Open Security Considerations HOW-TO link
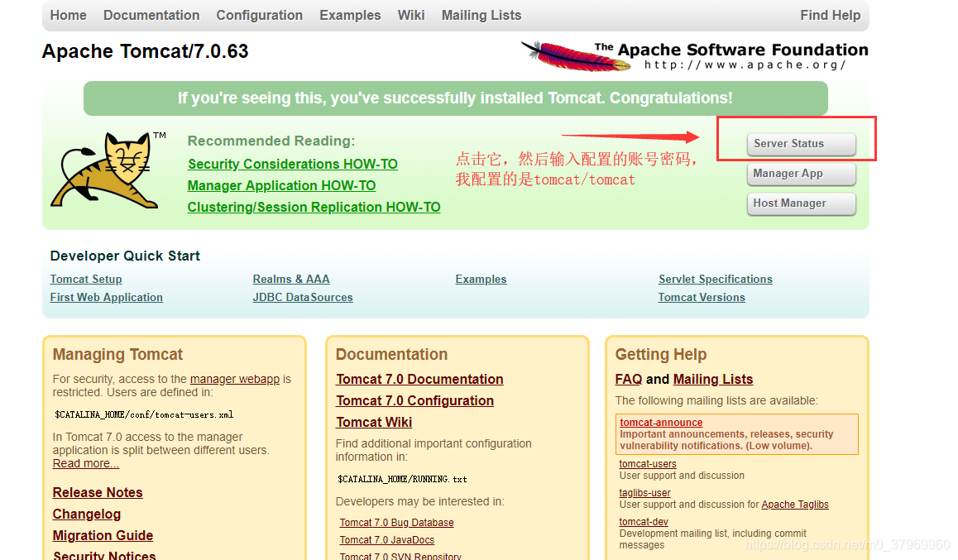958x560 pixels. click(x=293, y=165)
